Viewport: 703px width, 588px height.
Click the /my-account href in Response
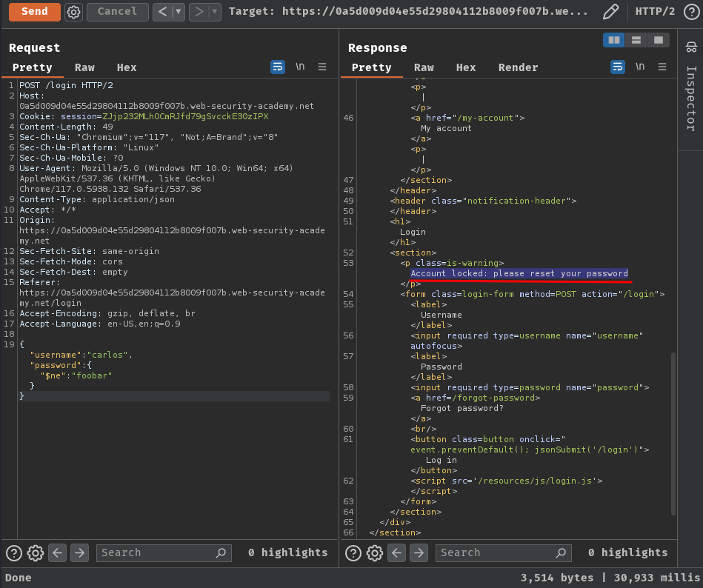486,118
